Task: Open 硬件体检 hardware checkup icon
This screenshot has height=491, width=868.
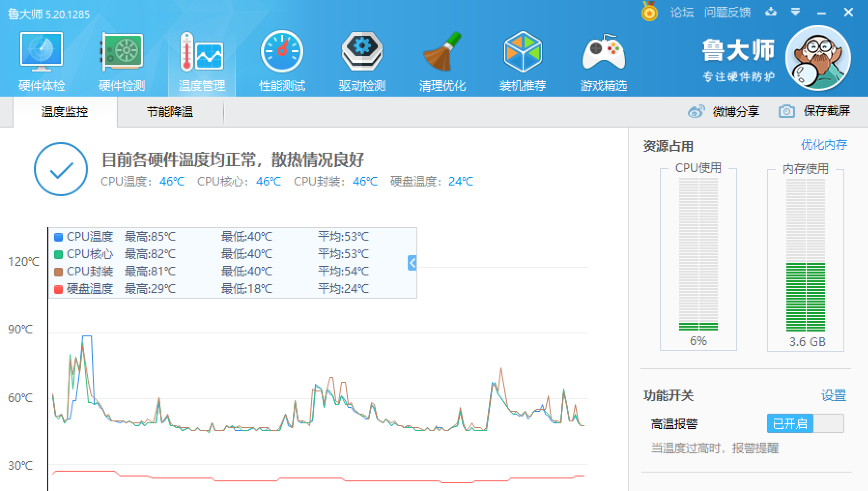Action: [x=41, y=52]
